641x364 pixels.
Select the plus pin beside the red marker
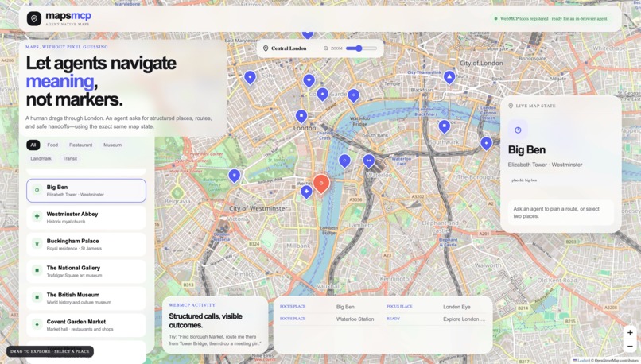pos(306,192)
